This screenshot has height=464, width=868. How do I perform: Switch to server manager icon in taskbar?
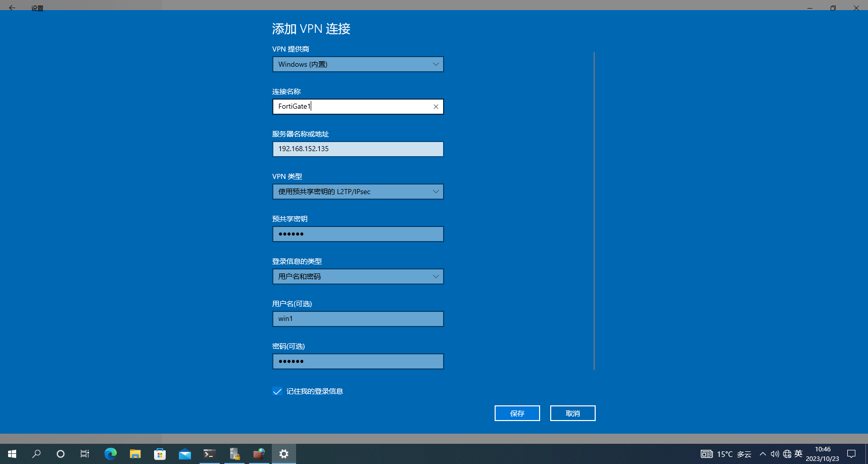coord(234,454)
